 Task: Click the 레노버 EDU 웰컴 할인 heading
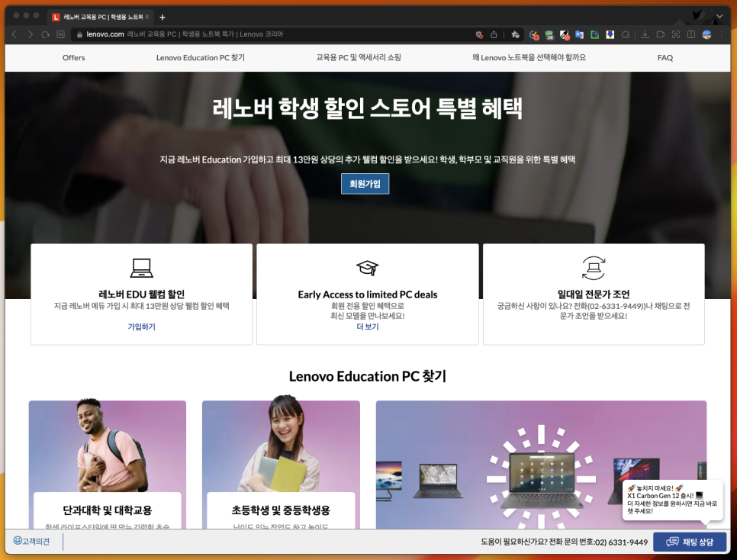(141, 294)
